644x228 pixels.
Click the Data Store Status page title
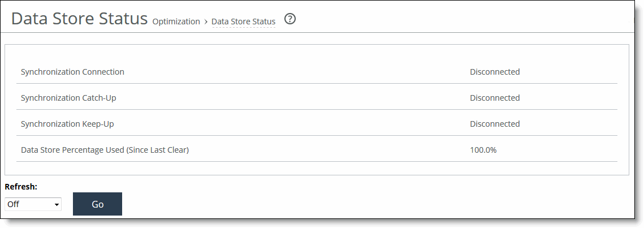coord(79,19)
